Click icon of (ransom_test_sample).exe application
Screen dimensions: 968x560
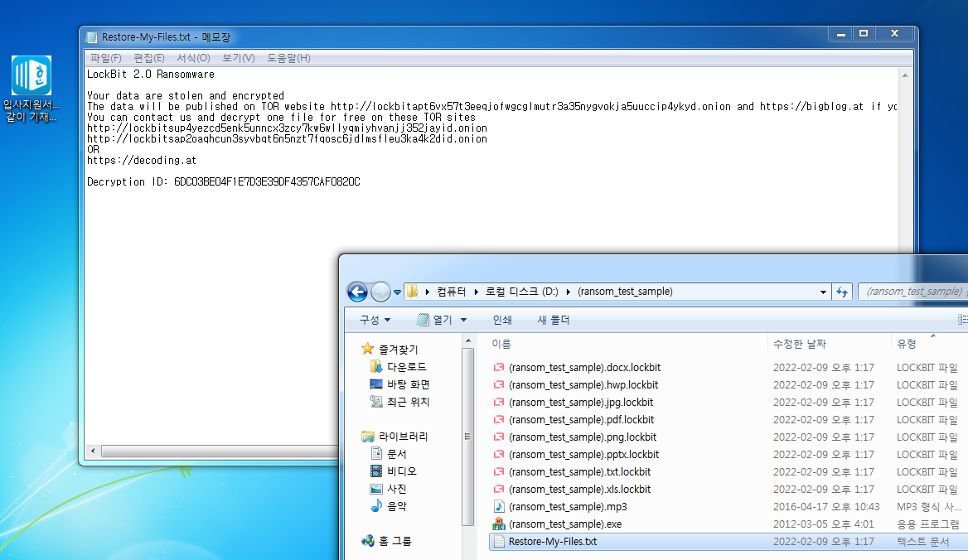coord(499,524)
